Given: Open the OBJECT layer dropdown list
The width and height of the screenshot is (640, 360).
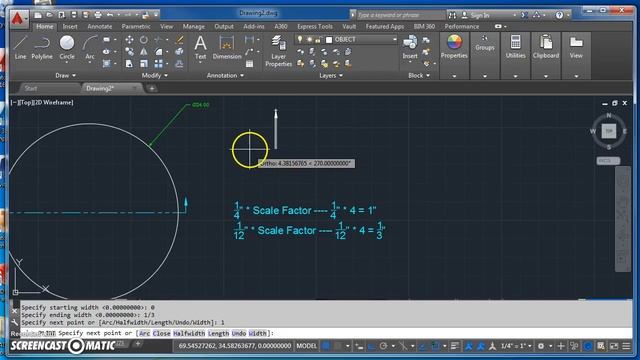Looking at the screenshot, I should (x=395, y=40).
